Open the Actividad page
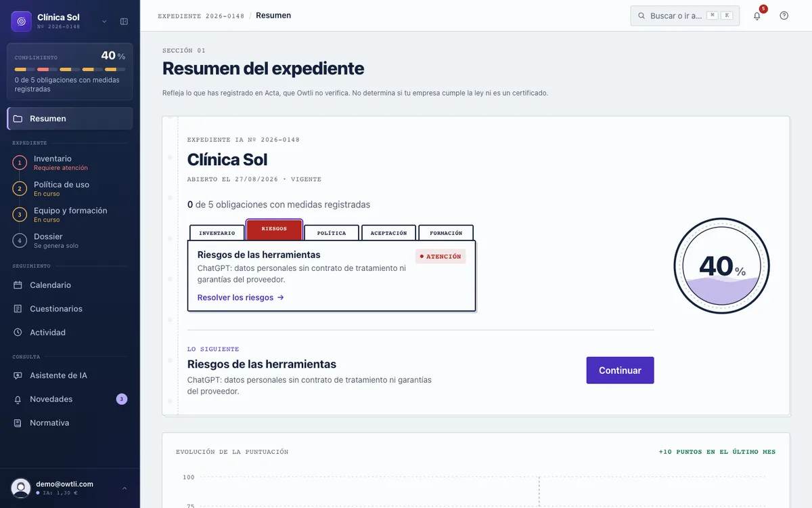The image size is (812, 508). click(70, 333)
